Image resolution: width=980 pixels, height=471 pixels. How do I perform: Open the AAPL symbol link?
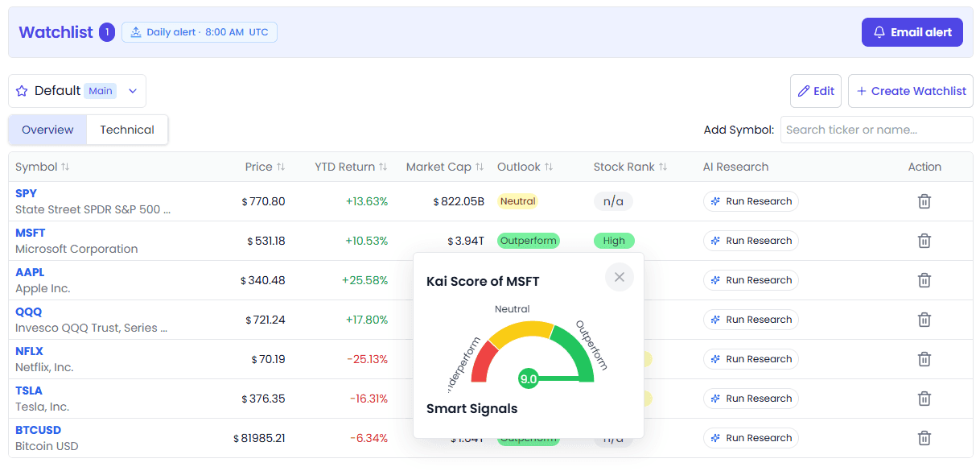click(30, 272)
